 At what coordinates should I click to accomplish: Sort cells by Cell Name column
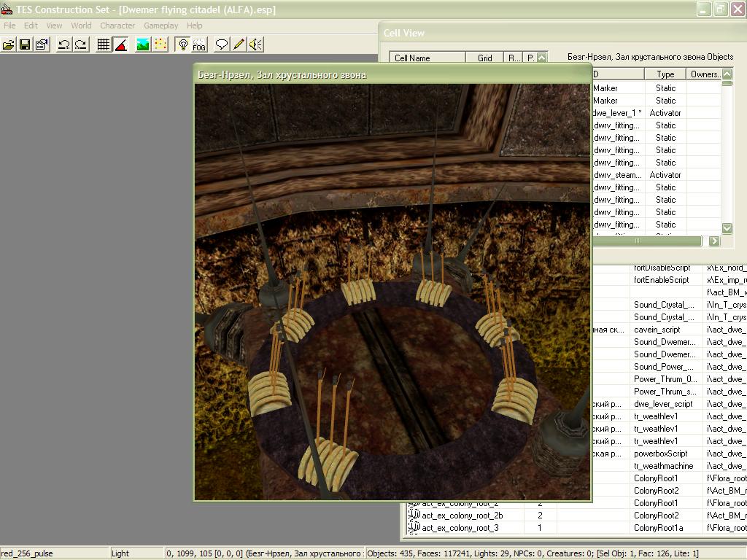[427, 58]
